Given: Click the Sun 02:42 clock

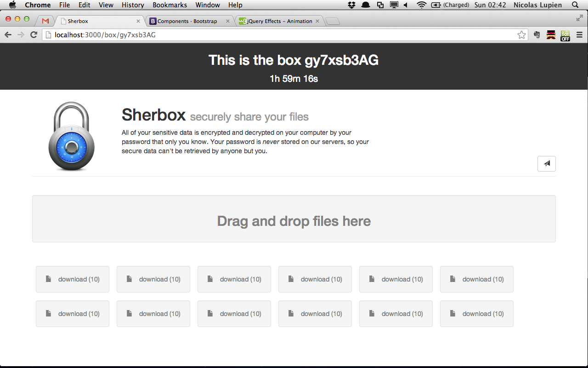Looking at the screenshot, I should click(490, 5).
